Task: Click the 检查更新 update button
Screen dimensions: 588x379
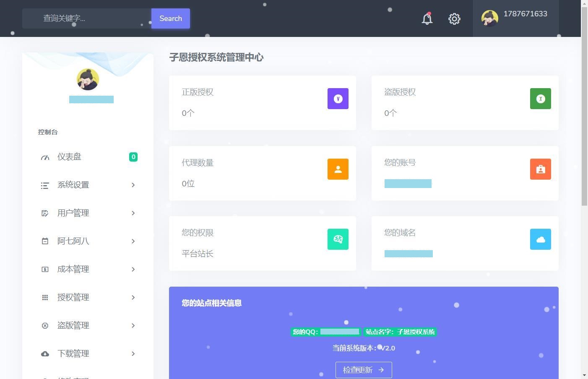Action: pyautogui.click(x=363, y=370)
